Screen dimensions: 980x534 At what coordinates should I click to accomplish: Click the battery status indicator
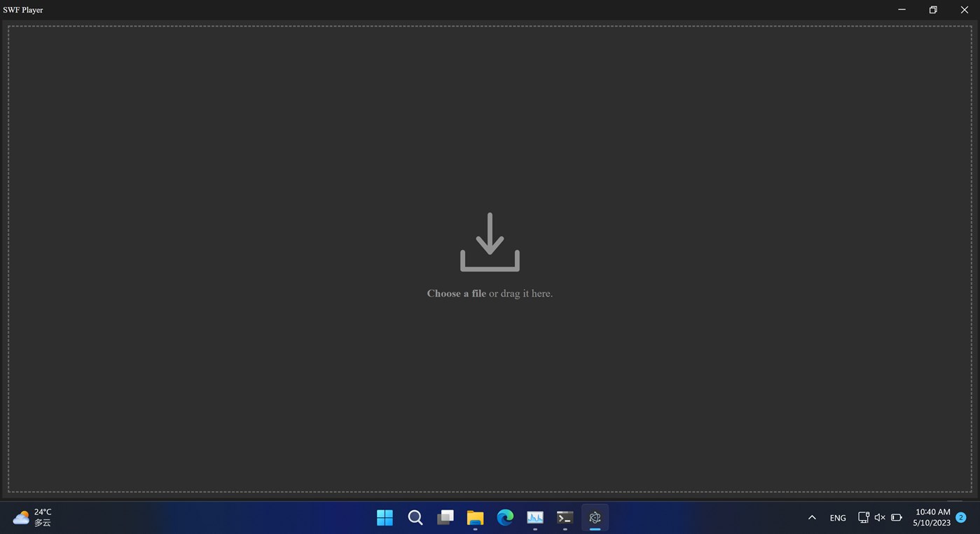[x=897, y=518]
